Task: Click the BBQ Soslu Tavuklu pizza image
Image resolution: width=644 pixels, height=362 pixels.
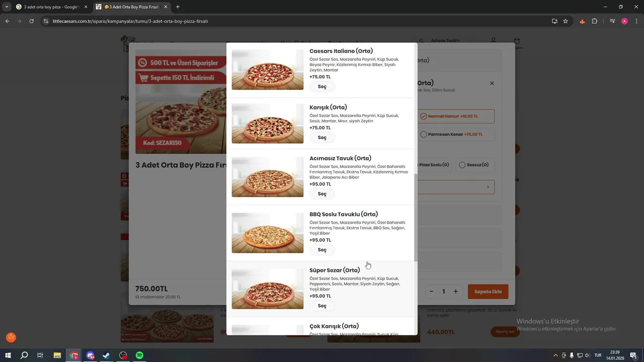Action: tap(268, 233)
